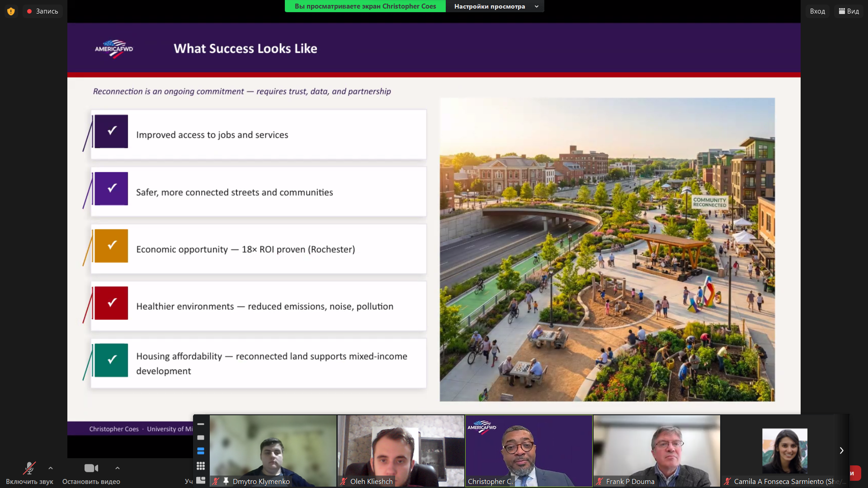This screenshot has height=488, width=868.
Task: Select the bottom pinned-layout view icon
Action: [201, 480]
